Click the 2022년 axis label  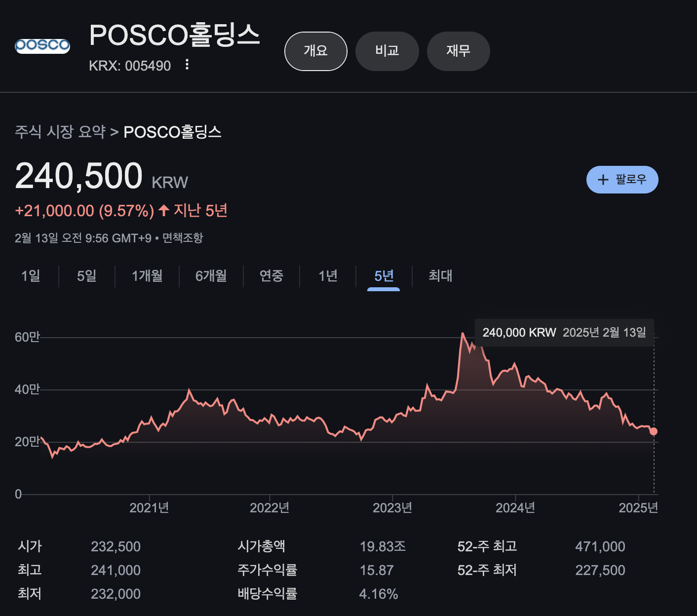tap(270, 508)
